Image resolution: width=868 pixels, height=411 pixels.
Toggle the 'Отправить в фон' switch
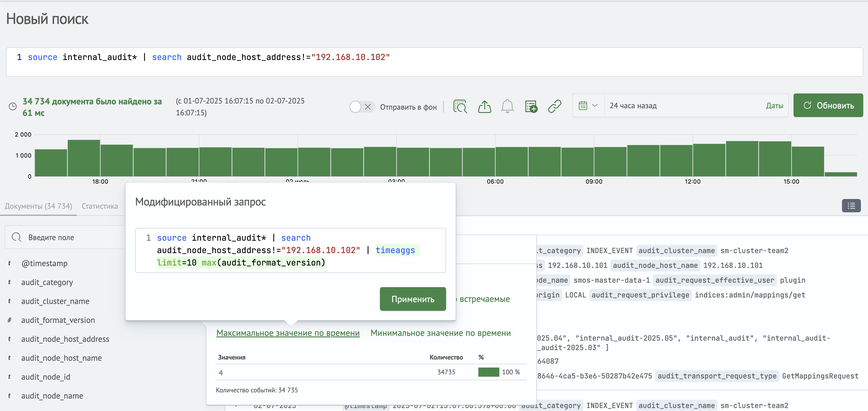[x=362, y=107]
